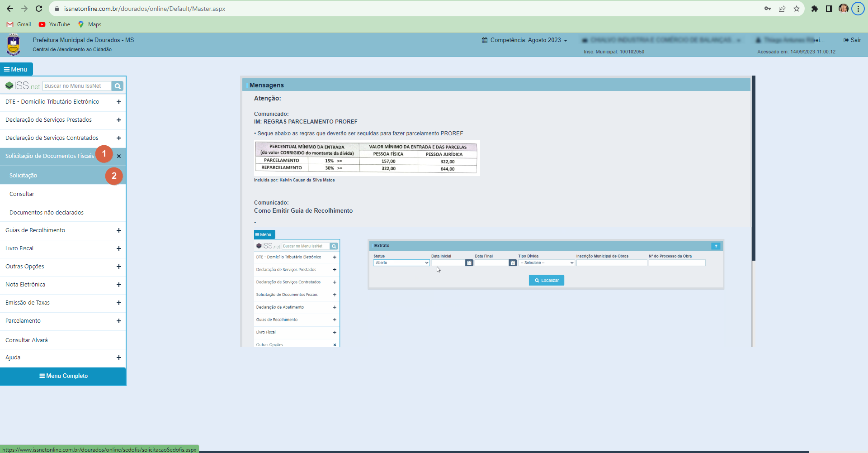Toggle the blue Menu button
The width and height of the screenshot is (868, 453).
point(16,69)
